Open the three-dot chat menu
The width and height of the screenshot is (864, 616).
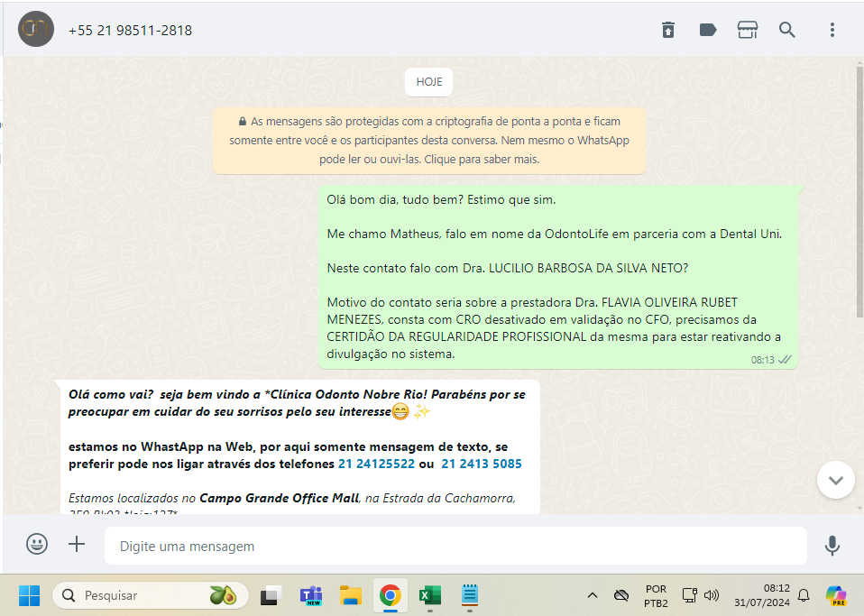pyautogui.click(x=832, y=30)
